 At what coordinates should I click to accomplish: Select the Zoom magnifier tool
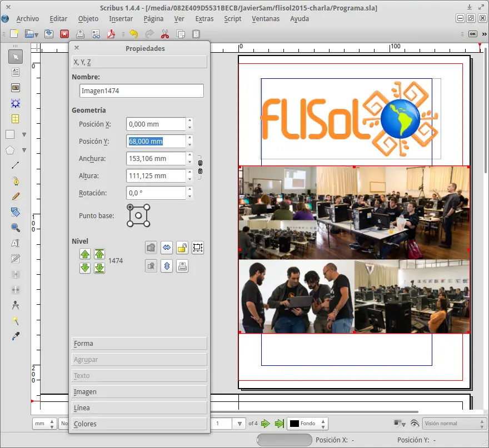[x=16, y=228]
